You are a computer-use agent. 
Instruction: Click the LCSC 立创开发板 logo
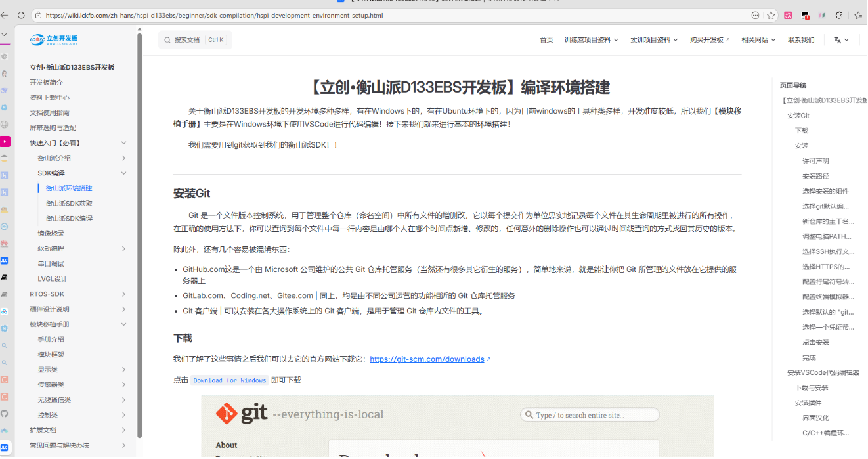pyautogui.click(x=54, y=39)
